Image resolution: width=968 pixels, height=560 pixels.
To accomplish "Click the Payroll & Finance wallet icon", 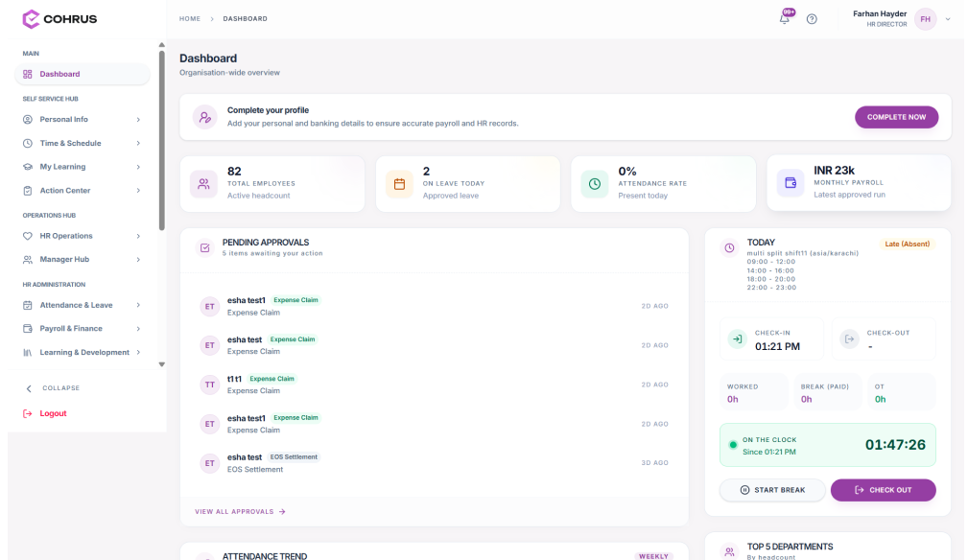I will click(28, 329).
